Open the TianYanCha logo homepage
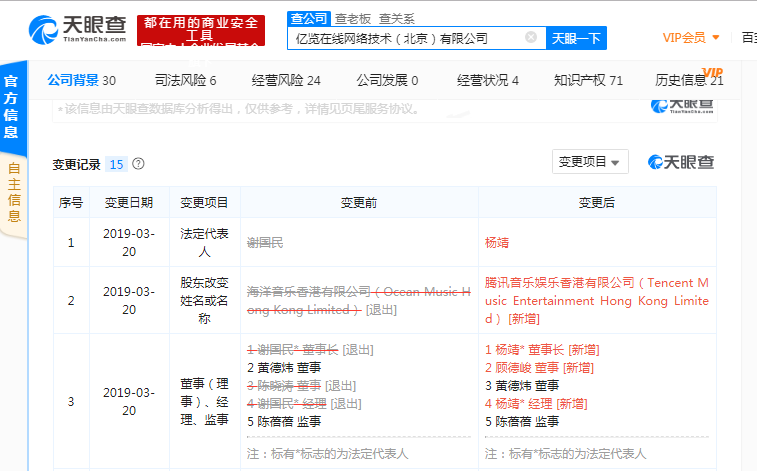This screenshot has height=471, width=757. 78,29
